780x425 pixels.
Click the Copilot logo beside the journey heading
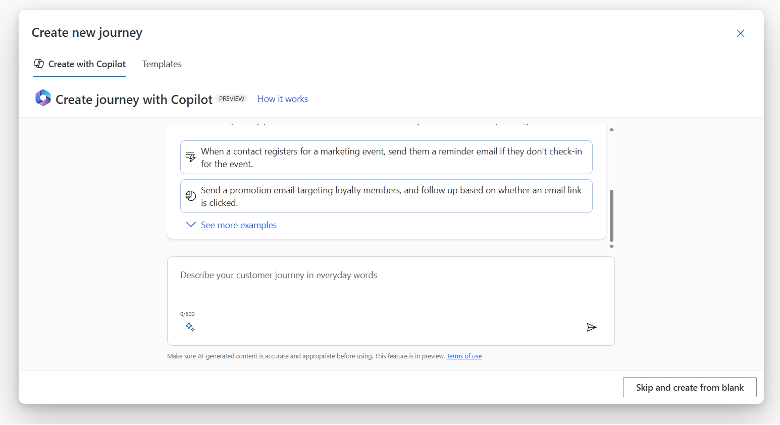tap(43, 98)
